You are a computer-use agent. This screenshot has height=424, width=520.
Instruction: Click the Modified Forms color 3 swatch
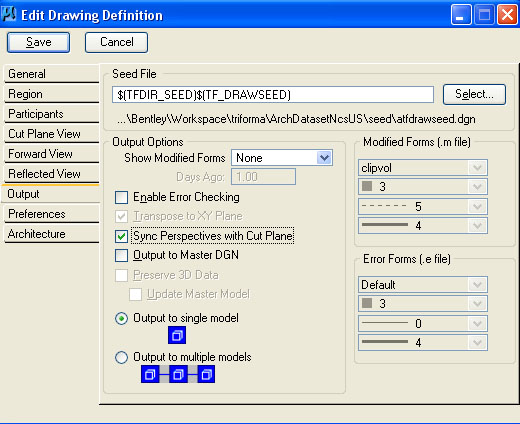(x=367, y=186)
